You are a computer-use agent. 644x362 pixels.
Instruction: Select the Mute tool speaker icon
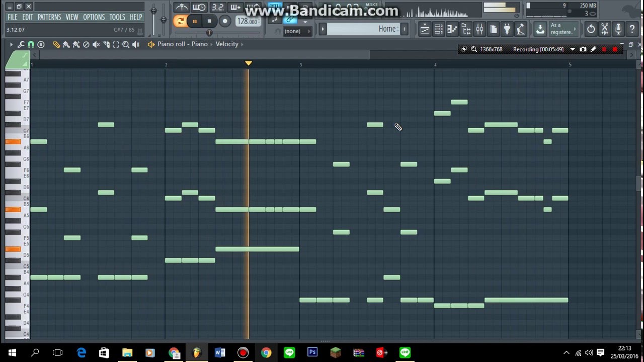point(96,44)
